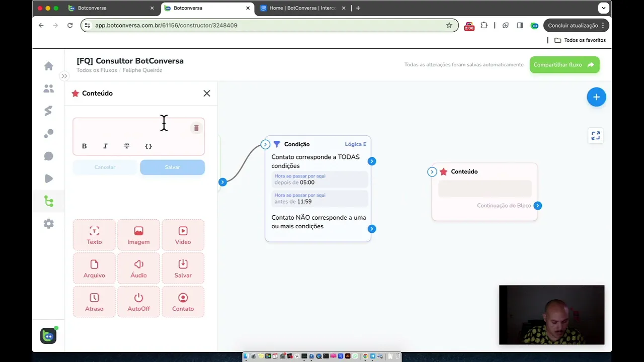Add an Atraso delay block
This screenshot has height=362, width=644.
(x=94, y=302)
